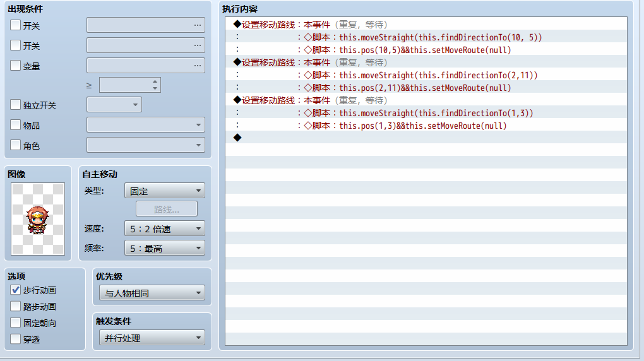
Task: Open the first 开关 selector ellipsis button
Action: (x=198, y=25)
